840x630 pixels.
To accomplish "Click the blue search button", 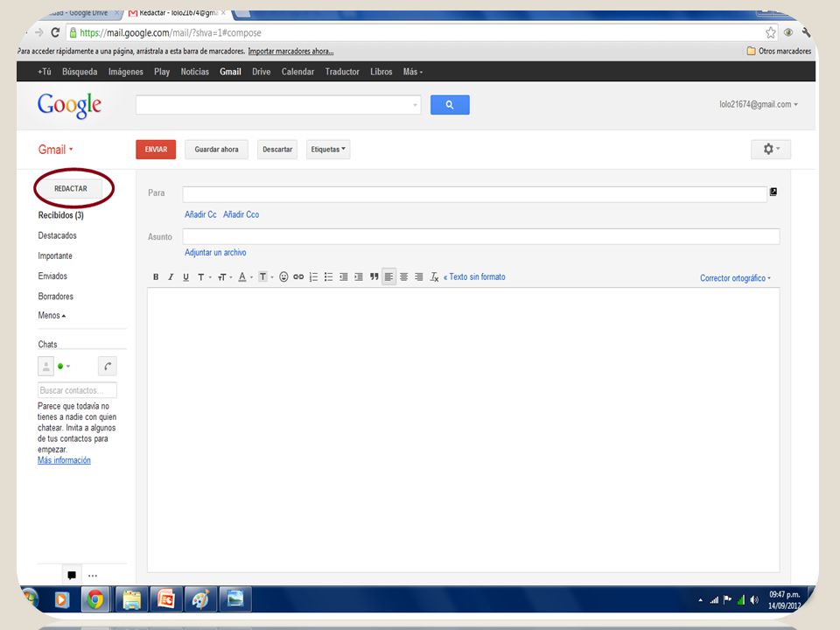I will pyautogui.click(x=450, y=105).
